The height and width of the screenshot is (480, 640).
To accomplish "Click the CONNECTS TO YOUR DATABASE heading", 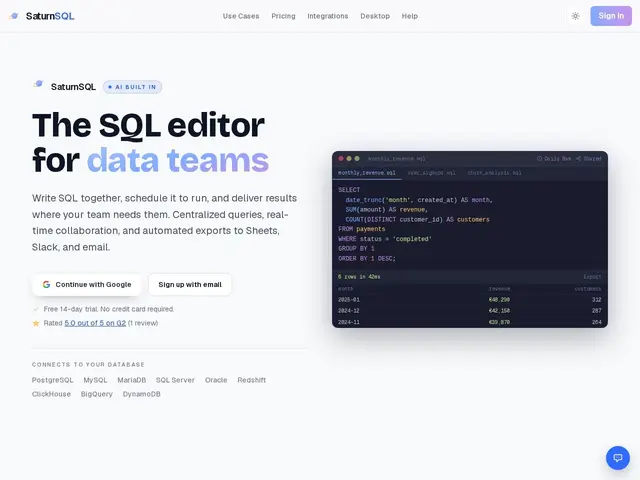I will coord(88,364).
